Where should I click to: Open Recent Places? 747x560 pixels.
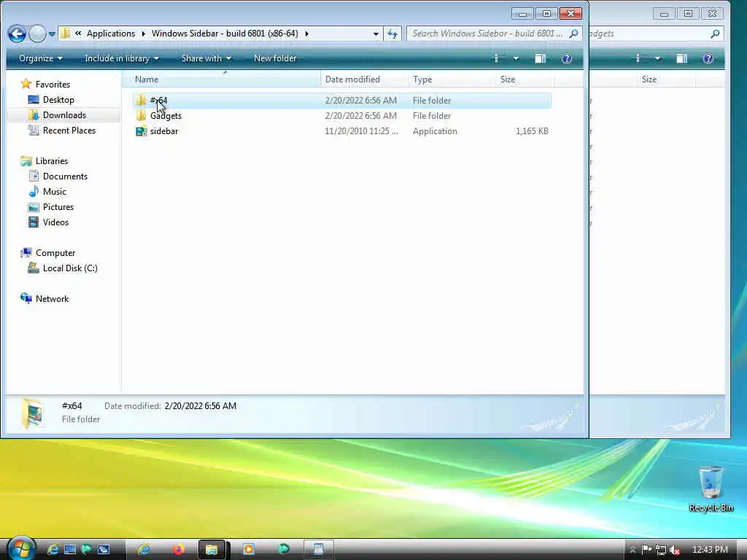click(x=69, y=130)
